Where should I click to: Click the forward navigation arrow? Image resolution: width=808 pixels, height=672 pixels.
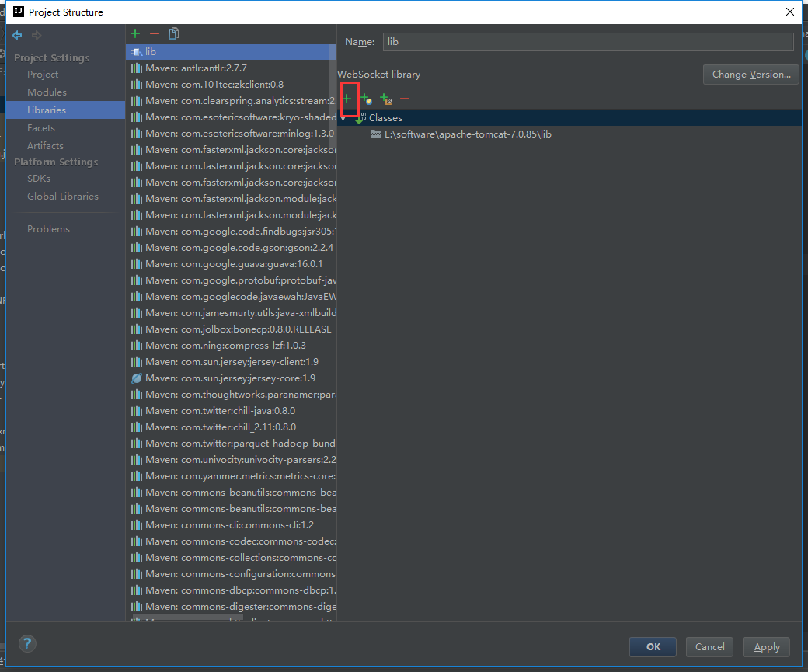(37, 35)
